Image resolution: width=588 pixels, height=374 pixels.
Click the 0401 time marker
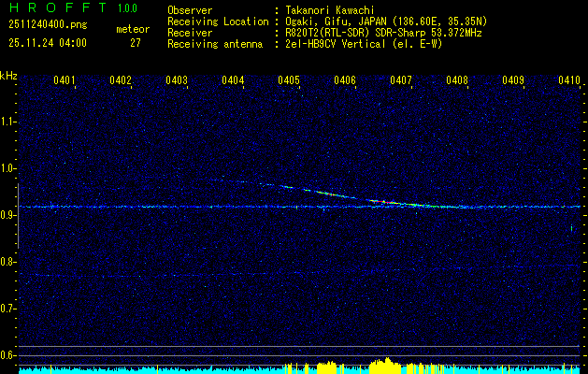tap(65, 81)
